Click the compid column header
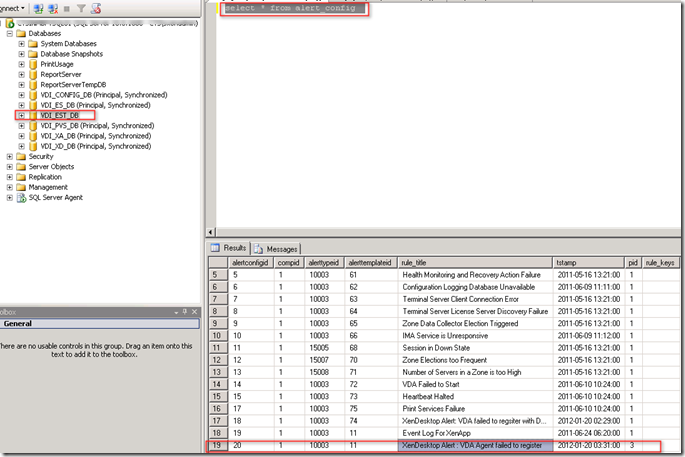The width and height of the screenshot is (685, 457). click(289, 263)
